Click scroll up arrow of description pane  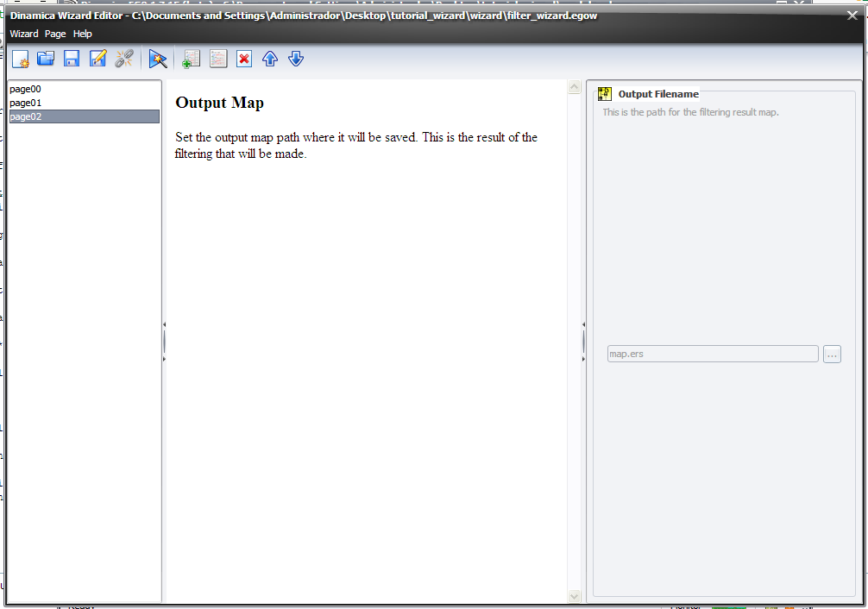pos(574,87)
